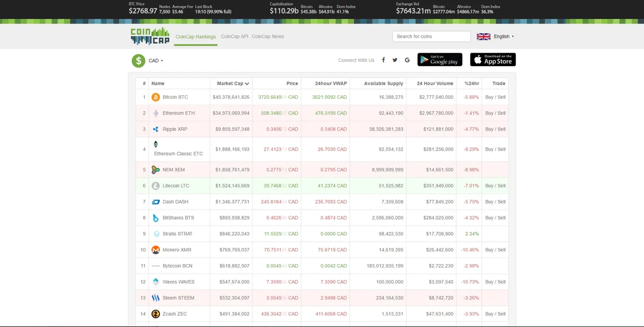Sort by Price column header

[x=292, y=84]
